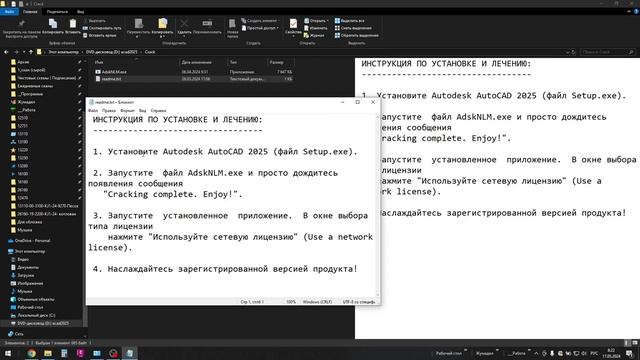Select Этот компьютер in navigation pane

coord(30,251)
